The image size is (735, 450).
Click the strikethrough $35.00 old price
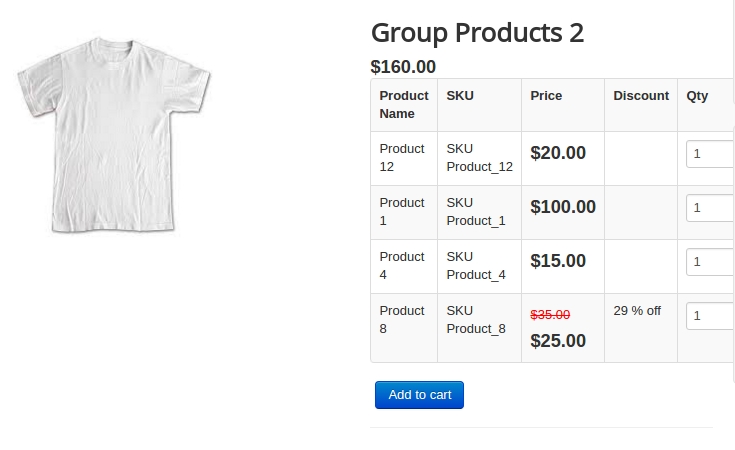point(550,315)
